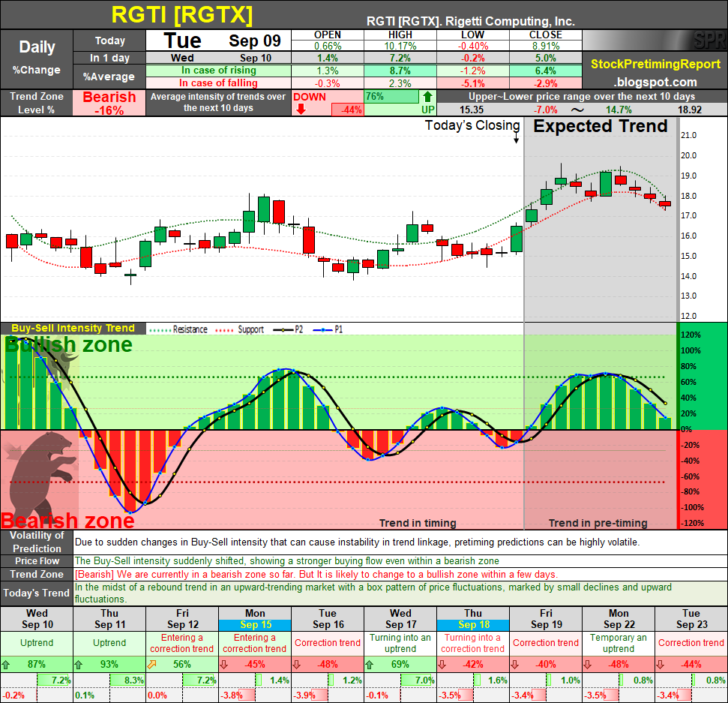Click the Wed Sep 10 row label
The height and width of the screenshot is (703, 728).
218,58
